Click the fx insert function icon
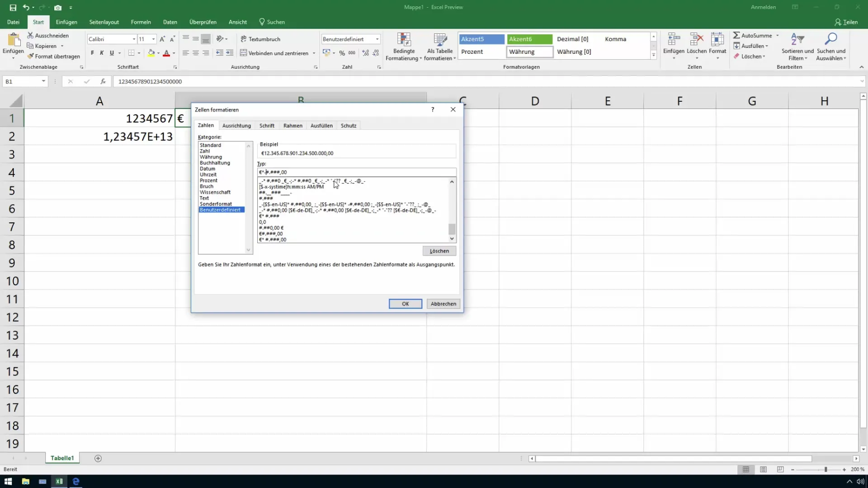868x488 pixels. (x=103, y=81)
